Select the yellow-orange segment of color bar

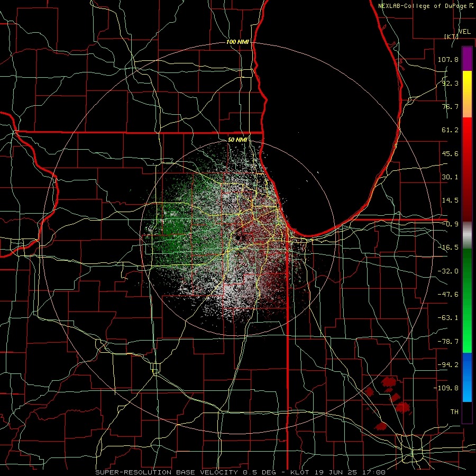(x=467, y=94)
